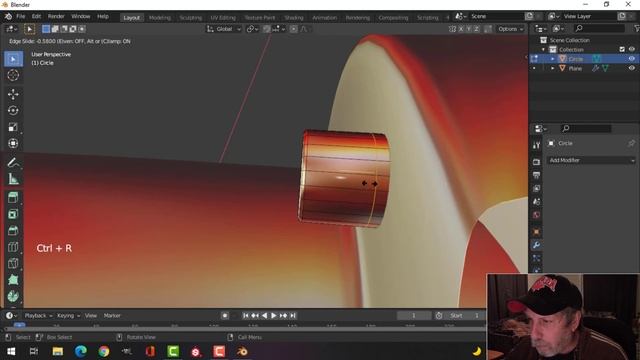This screenshot has width=640, height=360.
Task: Toggle the auto keying record button
Action: click(x=224, y=316)
